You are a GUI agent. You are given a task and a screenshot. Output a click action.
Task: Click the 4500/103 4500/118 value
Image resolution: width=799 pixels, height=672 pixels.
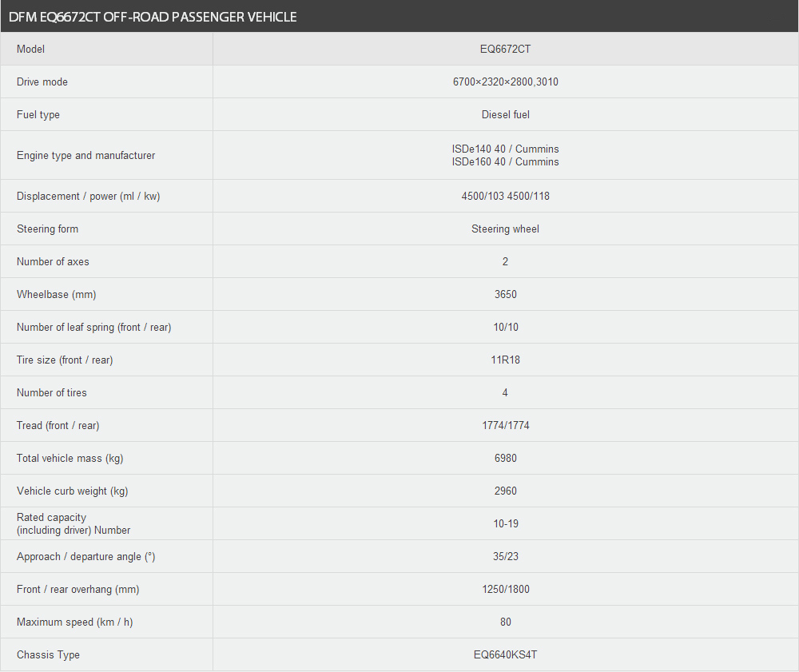pos(505,196)
